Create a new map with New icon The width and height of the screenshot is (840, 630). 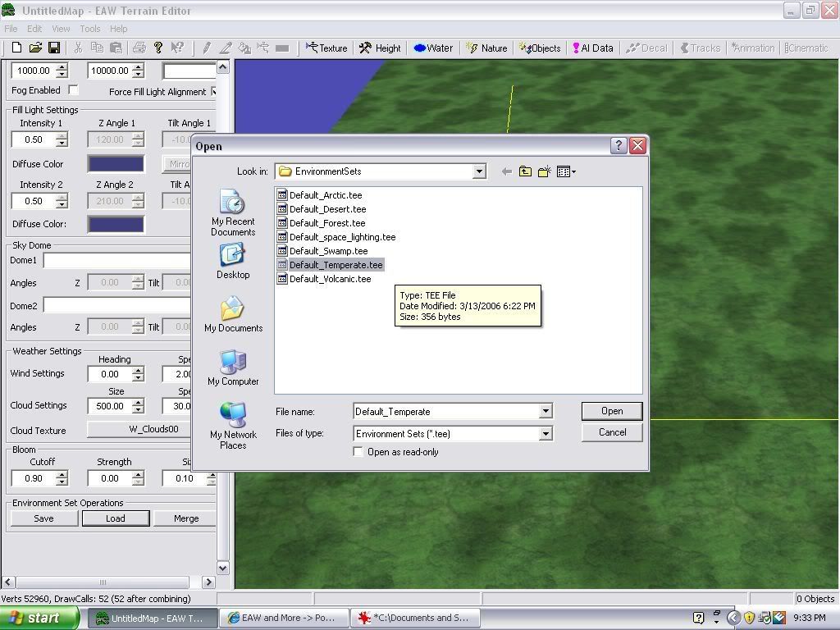tap(16, 48)
